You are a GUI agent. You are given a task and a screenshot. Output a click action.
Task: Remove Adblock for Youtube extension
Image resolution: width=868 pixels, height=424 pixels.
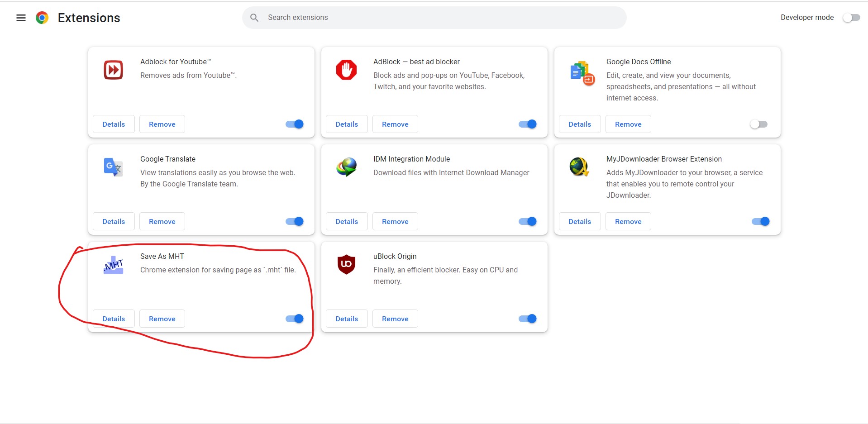click(x=162, y=124)
